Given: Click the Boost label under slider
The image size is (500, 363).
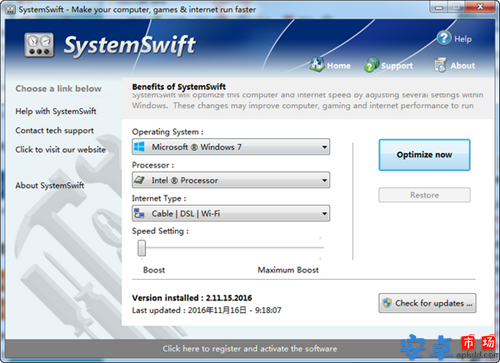Looking at the screenshot, I should [154, 270].
